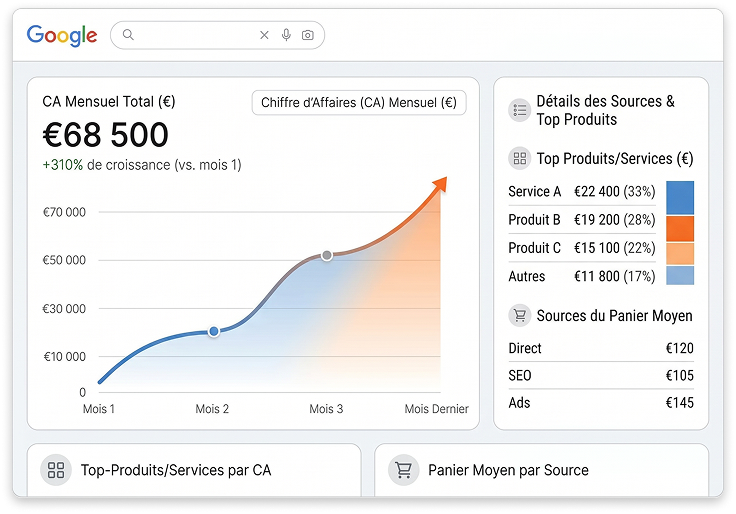Select the SEO source label
Screen dimensions: 736x514
pyautogui.click(x=520, y=376)
